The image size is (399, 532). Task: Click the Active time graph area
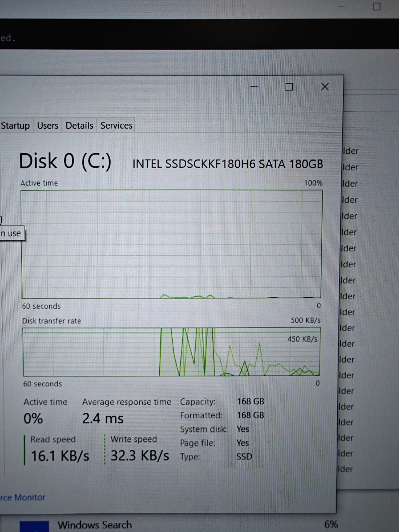pyautogui.click(x=172, y=244)
